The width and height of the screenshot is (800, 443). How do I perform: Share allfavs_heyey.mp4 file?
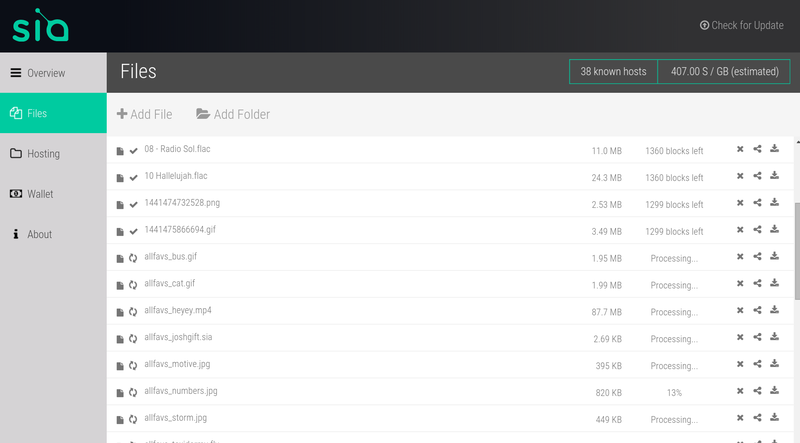click(757, 310)
